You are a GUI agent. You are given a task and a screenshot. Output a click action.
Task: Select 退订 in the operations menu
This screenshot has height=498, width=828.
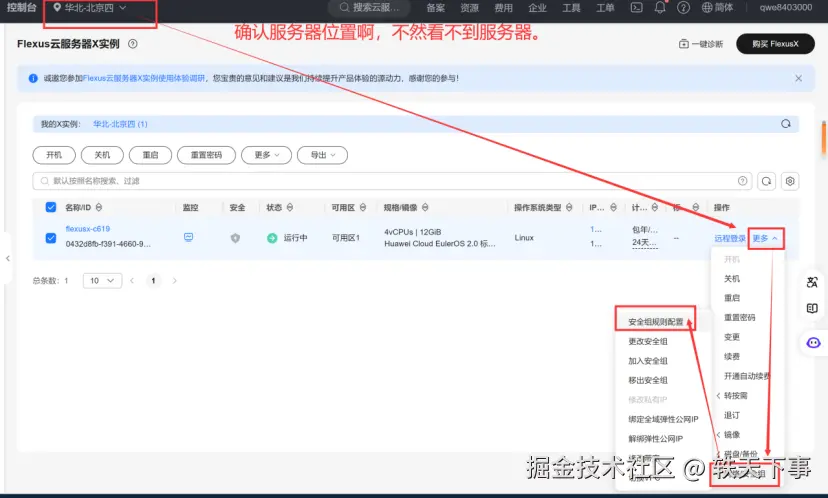[731, 415]
